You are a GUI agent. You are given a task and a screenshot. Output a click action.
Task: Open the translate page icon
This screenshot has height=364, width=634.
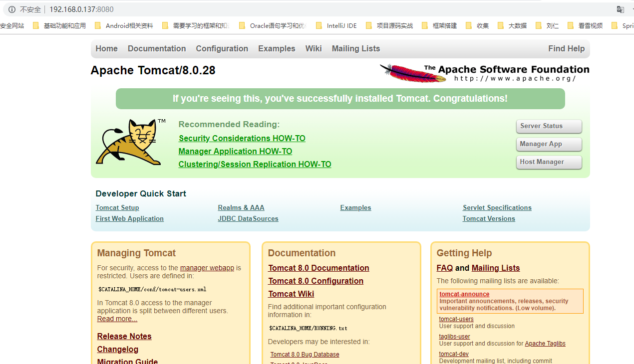coord(621,9)
